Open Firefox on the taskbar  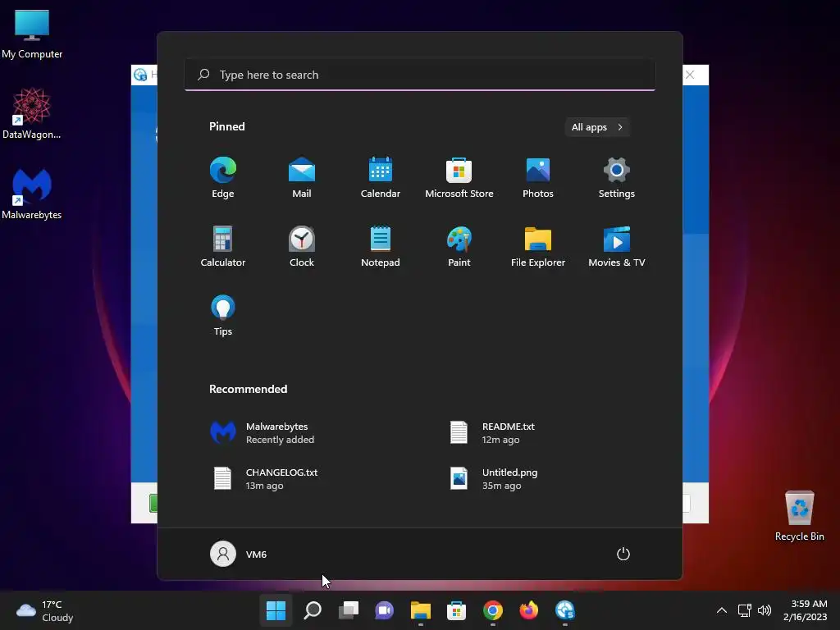click(529, 610)
